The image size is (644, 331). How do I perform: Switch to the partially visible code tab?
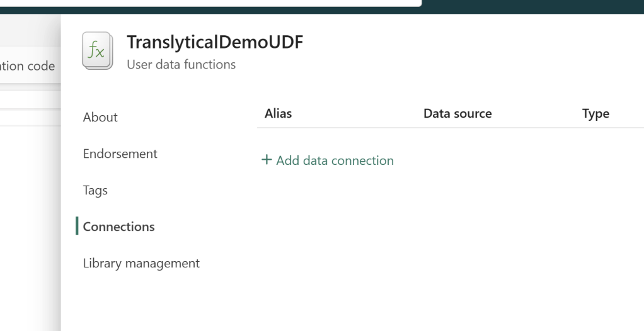[x=27, y=66]
